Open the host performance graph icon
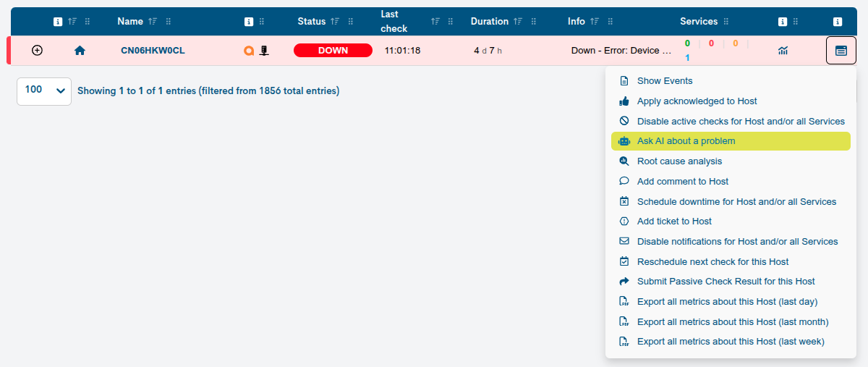868x367 pixels. pos(783,51)
